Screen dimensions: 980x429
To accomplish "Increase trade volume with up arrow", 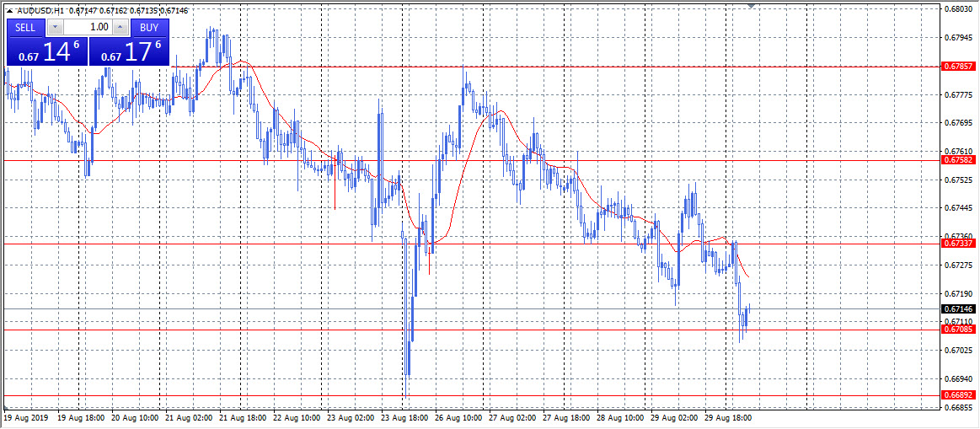I will (121, 28).
